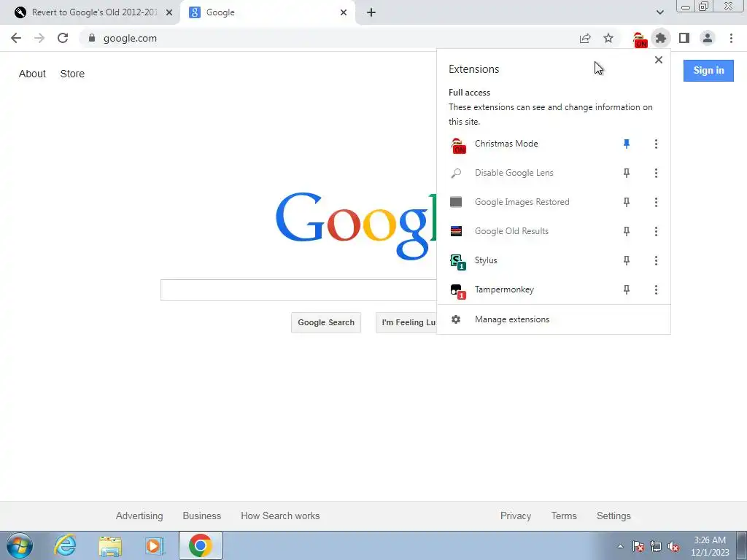Screen dimensions: 747x560
Task: Open the Privacy footer link
Action: [x=516, y=516]
